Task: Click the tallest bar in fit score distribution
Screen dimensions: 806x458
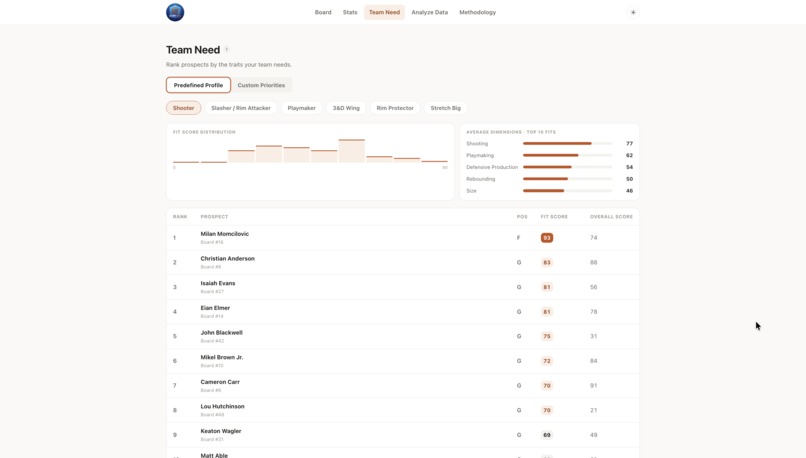Action: 352,151
